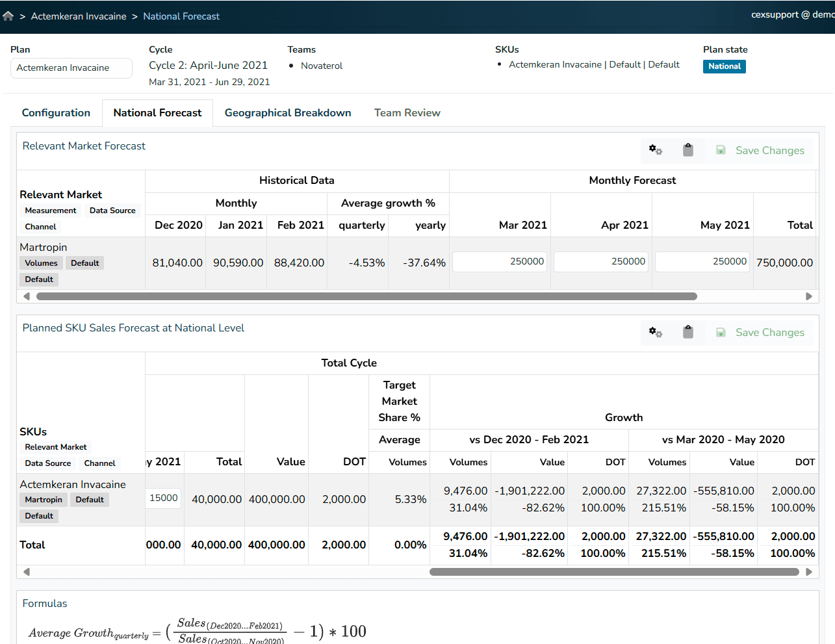Save Changes in Relevant Market Forecast
The image size is (835, 644).
[760, 150]
